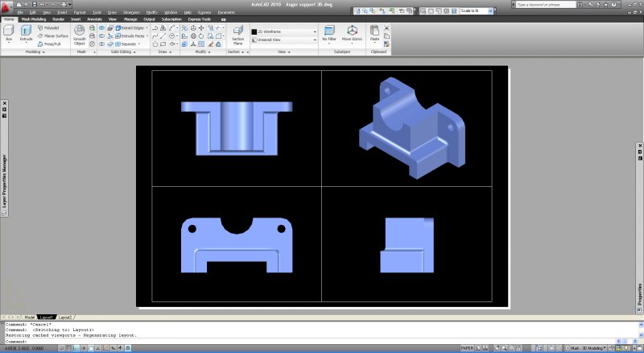This screenshot has width=644, height=353.
Task: Select the No Filter subobject tool
Action: pos(329,34)
